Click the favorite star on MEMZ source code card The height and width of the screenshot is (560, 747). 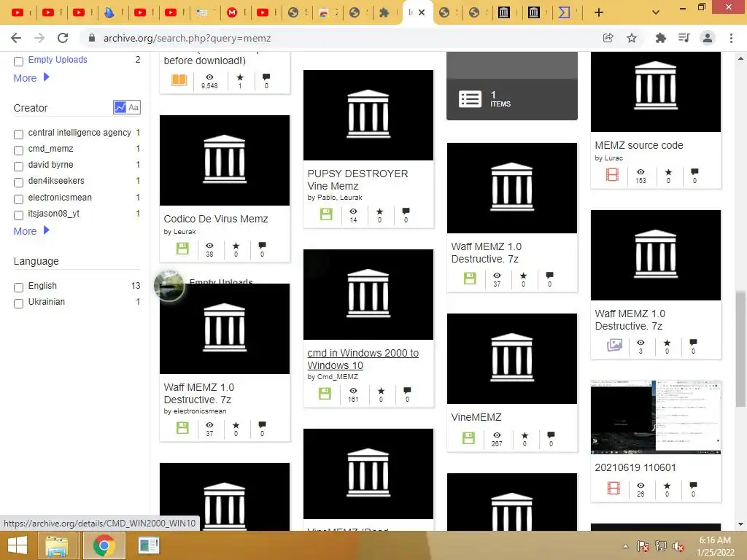coord(668,172)
